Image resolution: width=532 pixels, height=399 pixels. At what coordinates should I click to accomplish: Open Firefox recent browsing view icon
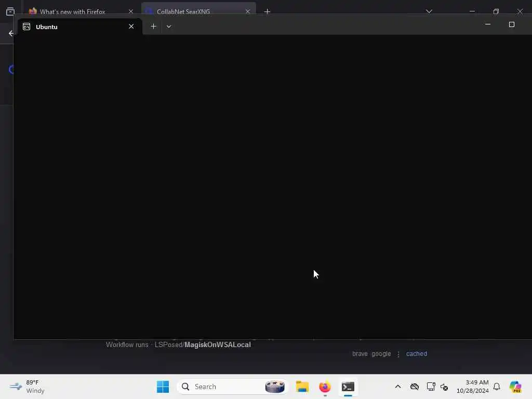(x=10, y=11)
